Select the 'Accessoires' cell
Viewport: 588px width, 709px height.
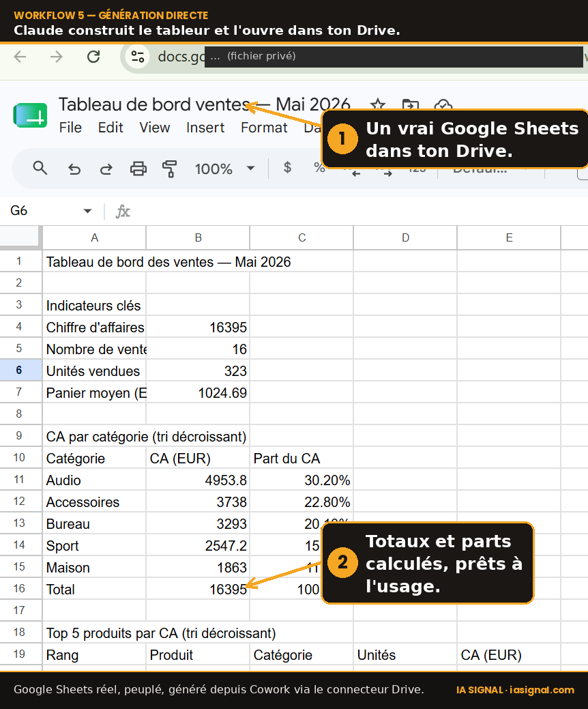pos(94,502)
